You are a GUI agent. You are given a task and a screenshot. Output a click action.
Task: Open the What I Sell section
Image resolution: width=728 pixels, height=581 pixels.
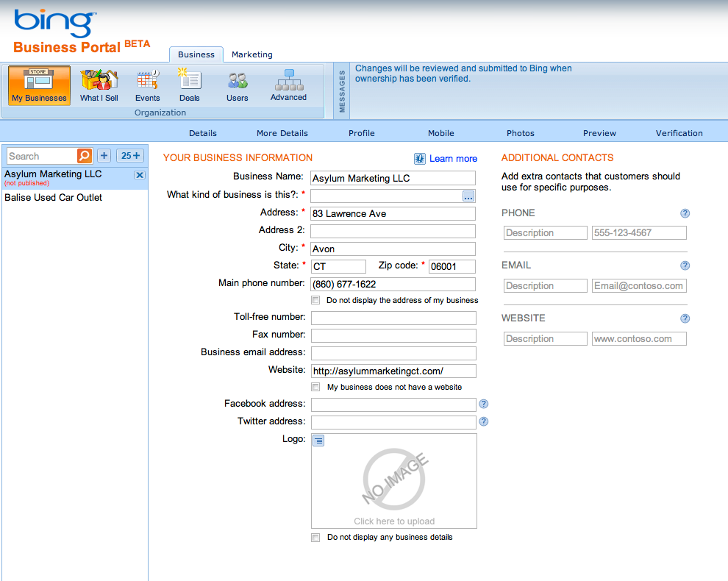pos(99,85)
